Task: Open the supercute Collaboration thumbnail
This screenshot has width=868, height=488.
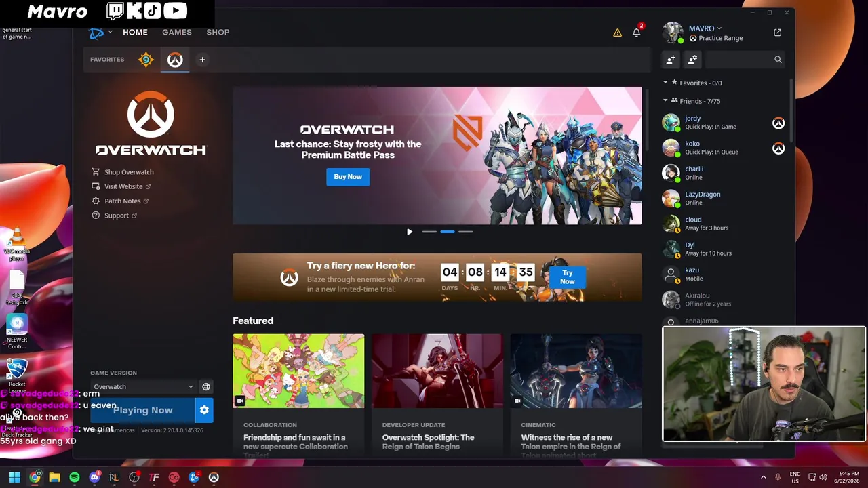Action: [x=298, y=371]
